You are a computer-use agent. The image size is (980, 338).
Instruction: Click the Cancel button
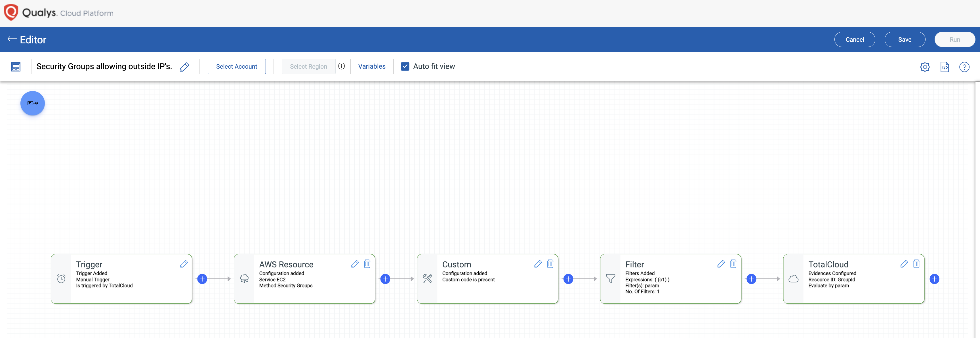tap(855, 39)
